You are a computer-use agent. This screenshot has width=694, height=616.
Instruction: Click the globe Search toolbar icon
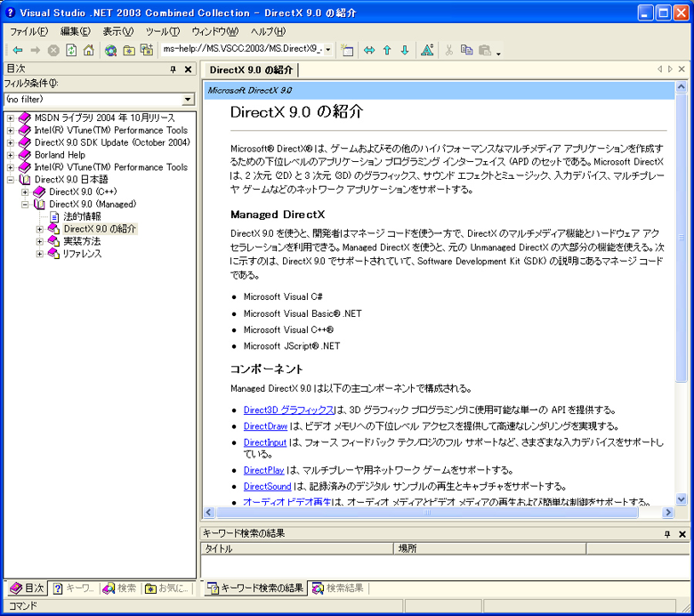tap(110, 51)
